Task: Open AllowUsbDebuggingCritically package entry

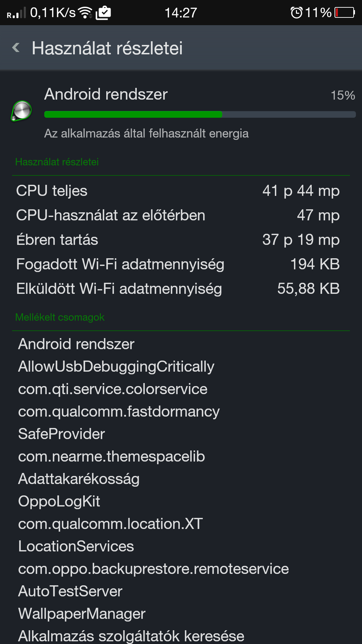Action: 116,367
